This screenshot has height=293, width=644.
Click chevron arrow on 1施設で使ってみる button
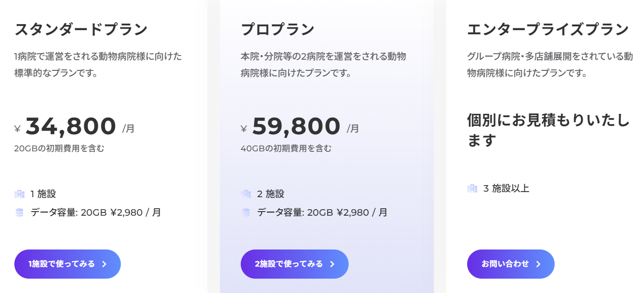click(105, 264)
